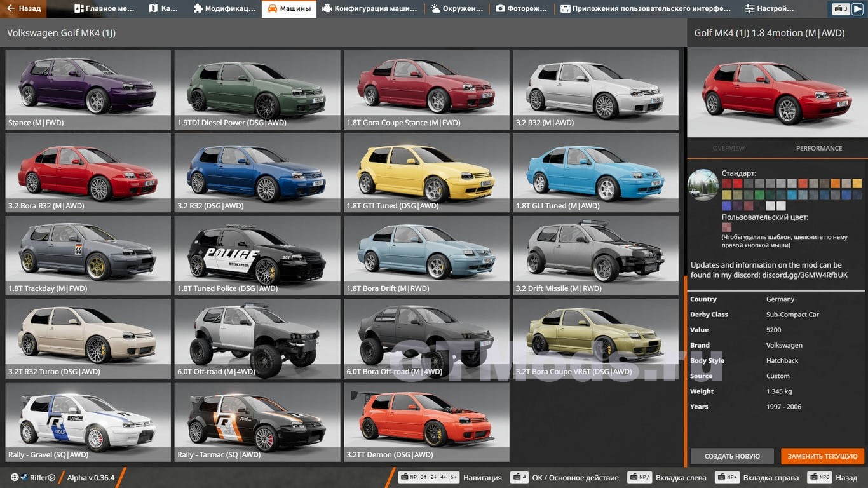Image resolution: width=868 pixels, height=488 pixels.
Task: Open the Конфигурация машины tab
Action: pyautogui.click(x=370, y=9)
